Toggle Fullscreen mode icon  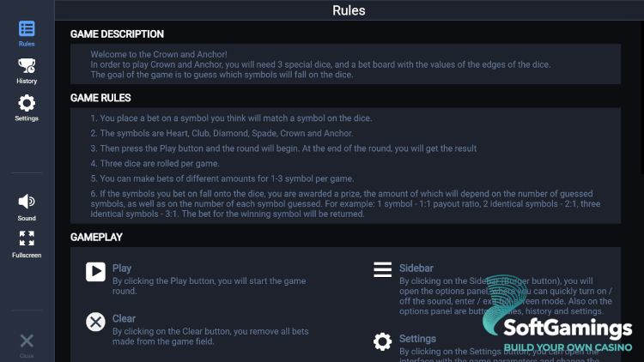tap(27, 238)
